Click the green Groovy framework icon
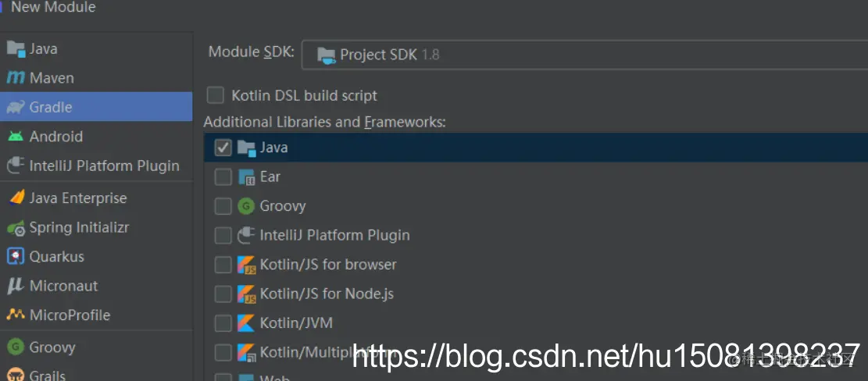The width and height of the screenshot is (868, 381). [x=246, y=206]
